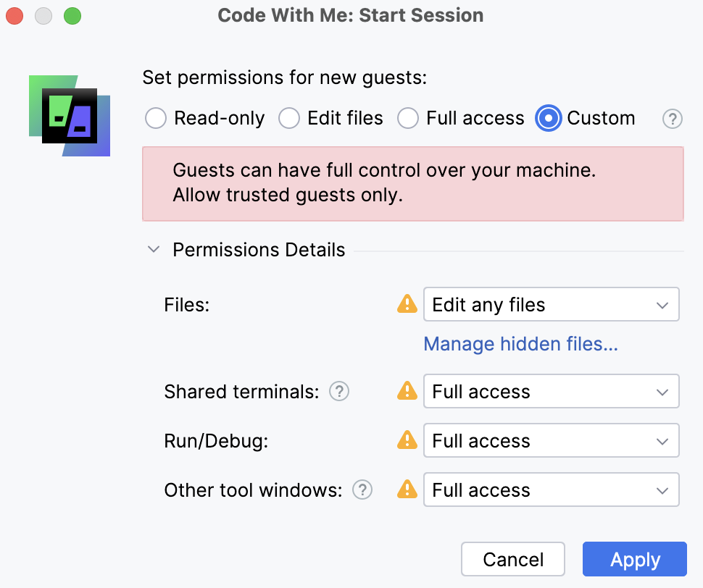Select the Edit files permission level

(x=289, y=118)
